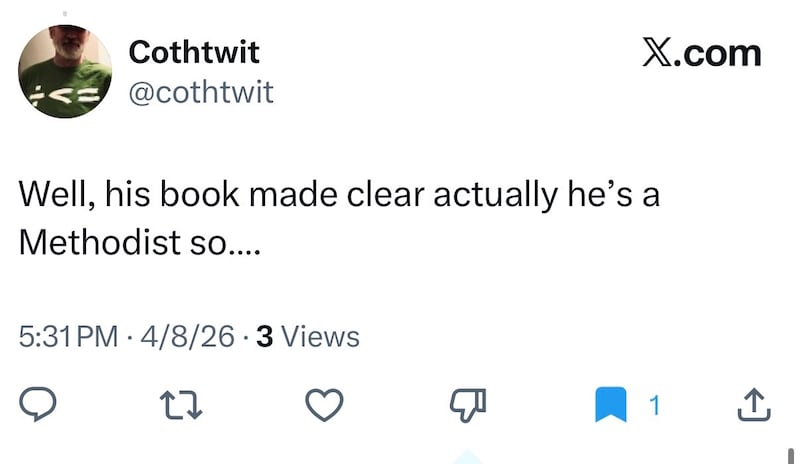Click the word "Views" under the tweet
This screenshot has width=800, height=464.
(x=321, y=336)
